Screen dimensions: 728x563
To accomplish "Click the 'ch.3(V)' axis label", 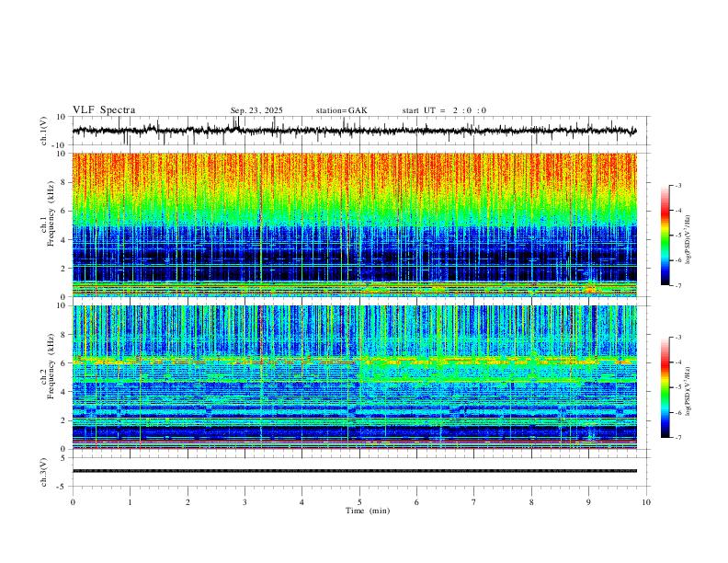I will click(44, 472).
